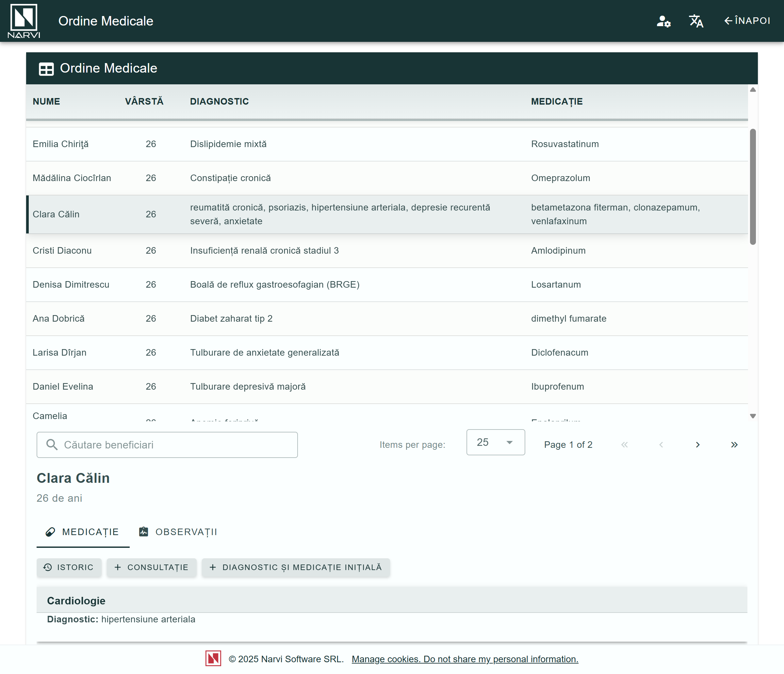784x674 pixels.
Task: Open the items per page dropdown
Action: pyautogui.click(x=495, y=442)
